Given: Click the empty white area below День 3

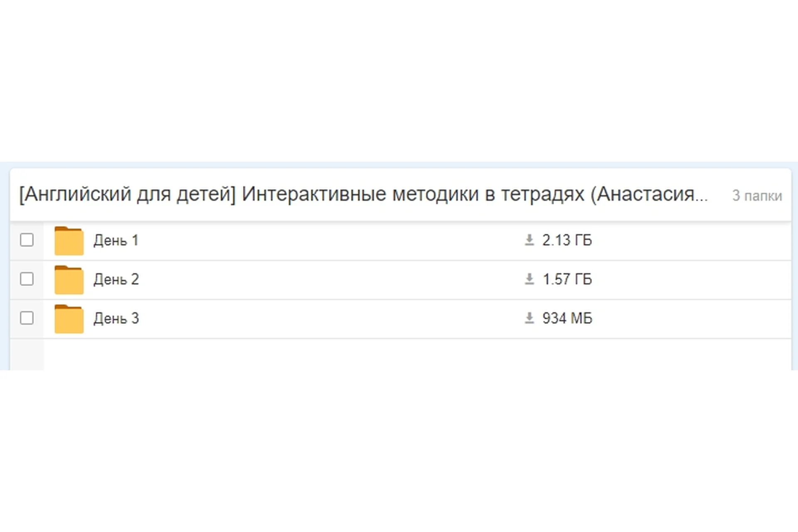Looking at the screenshot, I should pyautogui.click(x=416, y=354).
